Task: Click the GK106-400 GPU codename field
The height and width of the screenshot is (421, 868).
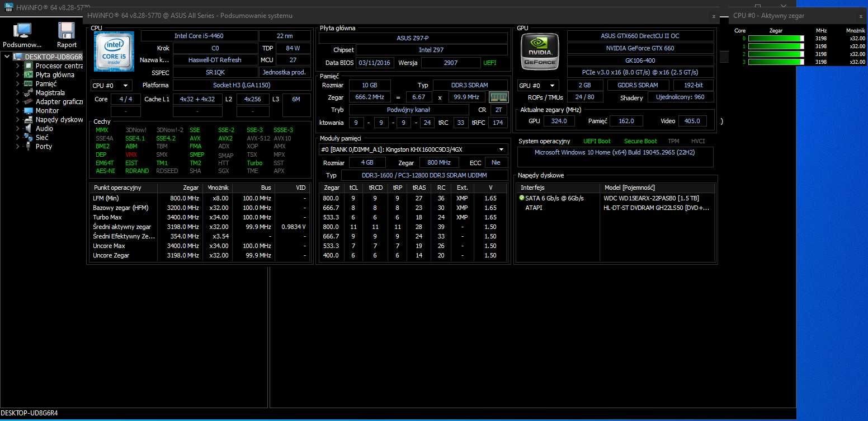Action: (640, 60)
